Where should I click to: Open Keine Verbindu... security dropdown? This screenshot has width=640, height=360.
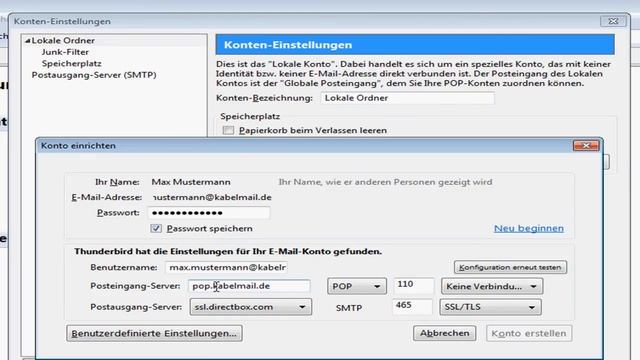pos(491,286)
